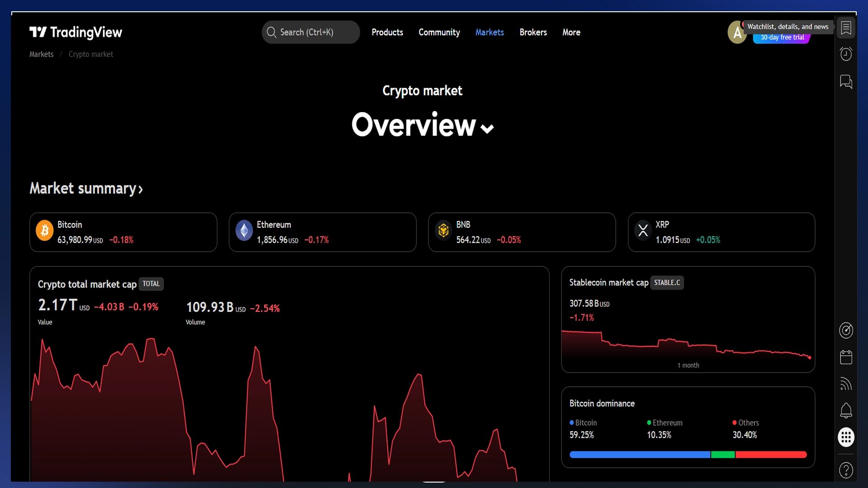Viewport: 868px width, 488px height.
Task: Click the 2.17 T market cap value
Action: (x=57, y=305)
